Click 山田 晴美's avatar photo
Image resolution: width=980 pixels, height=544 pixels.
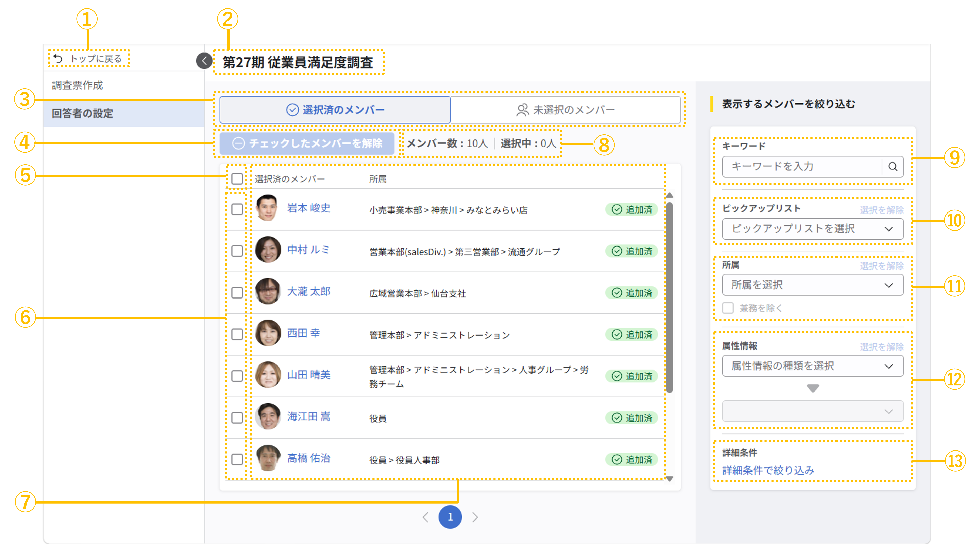pos(268,375)
